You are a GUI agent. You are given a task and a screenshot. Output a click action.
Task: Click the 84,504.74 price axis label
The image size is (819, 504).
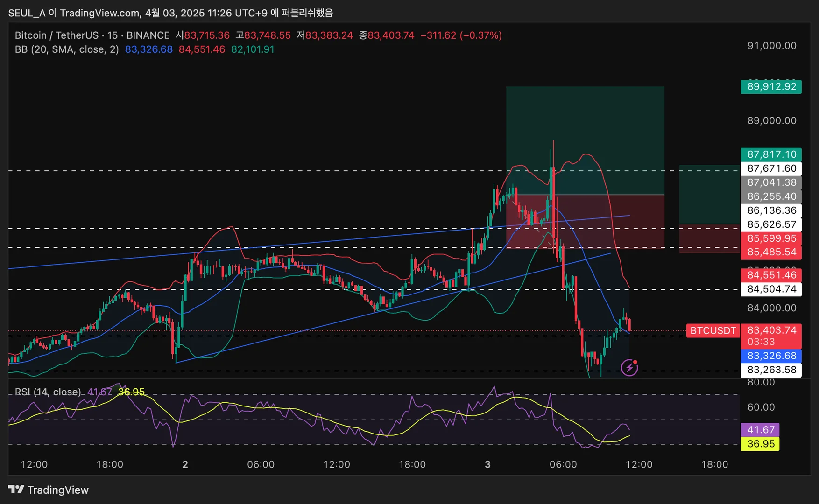click(771, 289)
